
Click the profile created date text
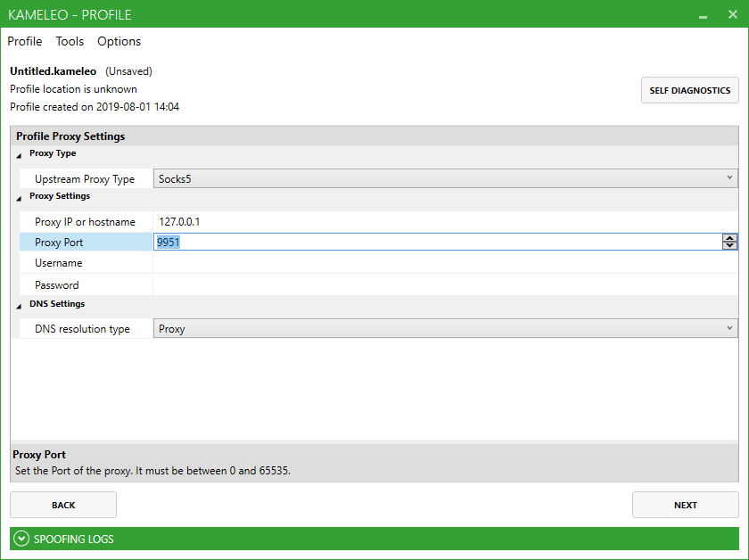point(95,106)
